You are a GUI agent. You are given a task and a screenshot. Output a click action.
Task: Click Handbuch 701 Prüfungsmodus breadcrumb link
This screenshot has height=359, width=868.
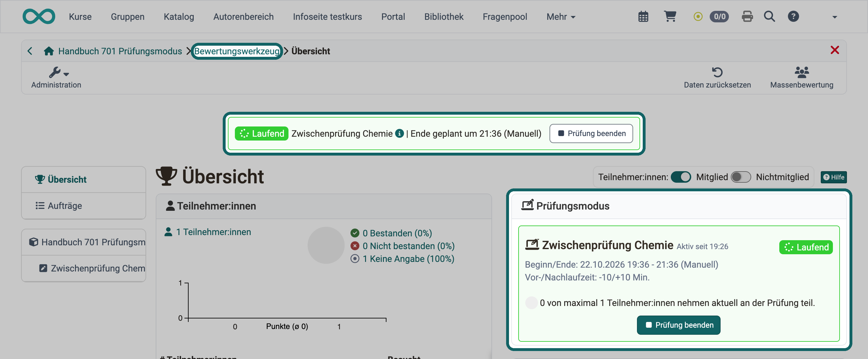pyautogui.click(x=120, y=51)
